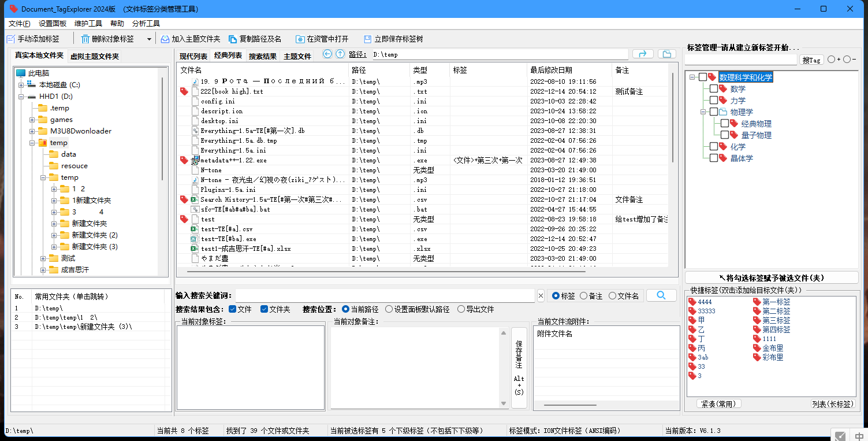Collapse the 物理学 tag node
The width and height of the screenshot is (868, 441).
703,112
